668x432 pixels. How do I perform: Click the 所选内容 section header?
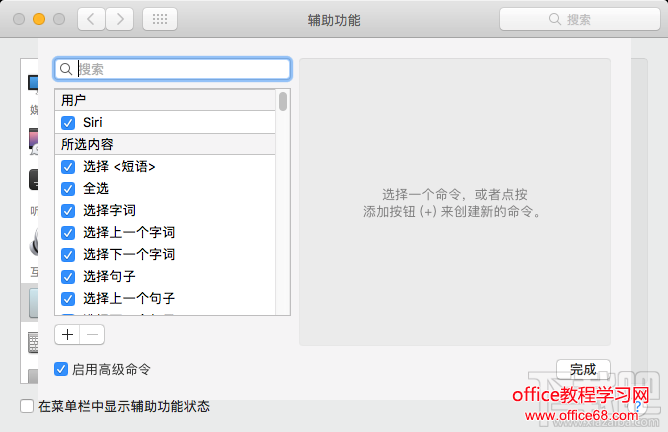click(165, 144)
